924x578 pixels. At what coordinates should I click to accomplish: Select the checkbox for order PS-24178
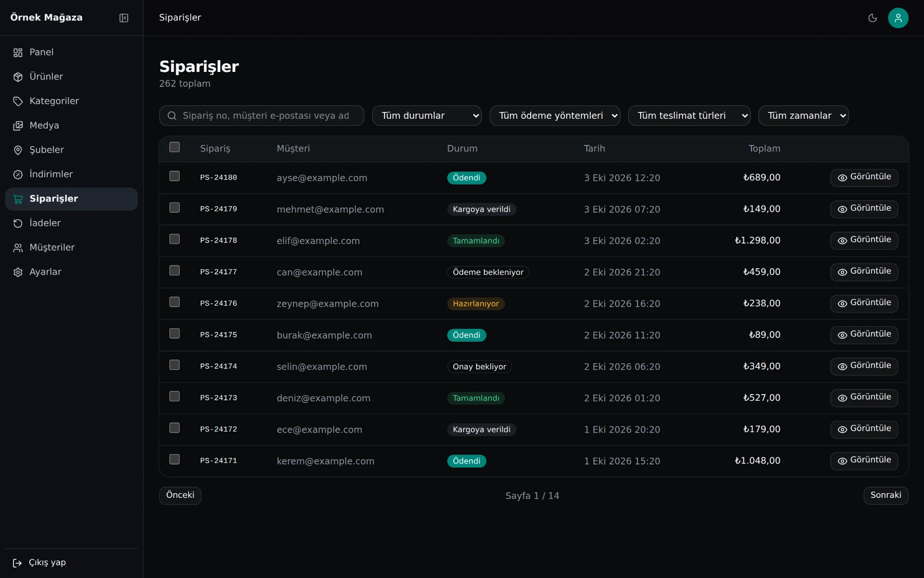(x=175, y=239)
